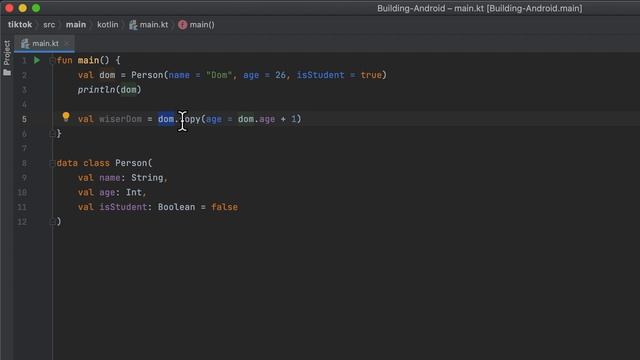This screenshot has height=360, width=640.
Task: Collapse the data class Person fold marker
Action: (x=52, y=163)
